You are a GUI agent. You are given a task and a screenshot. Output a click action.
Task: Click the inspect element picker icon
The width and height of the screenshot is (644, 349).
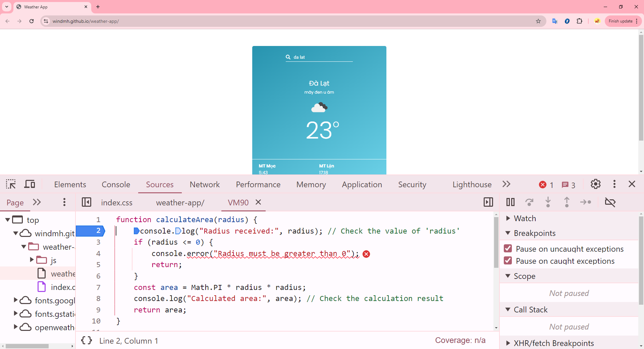pos(11,184)
